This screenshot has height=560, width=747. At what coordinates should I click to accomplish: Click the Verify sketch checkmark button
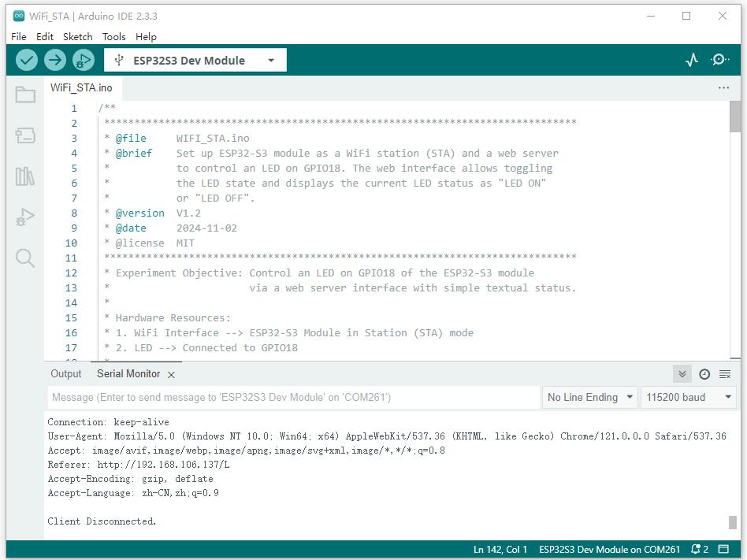(27, 60)
